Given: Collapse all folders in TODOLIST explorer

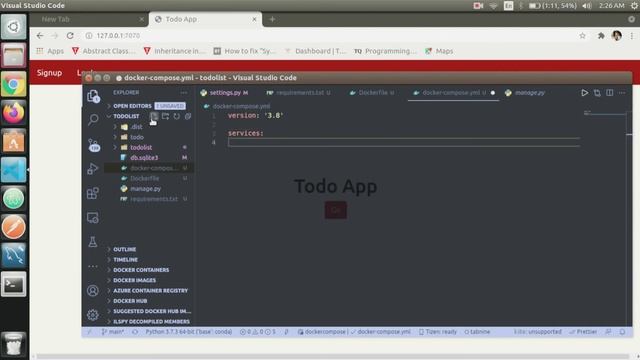Looking at the screenshot, I should tap(188, 116).
